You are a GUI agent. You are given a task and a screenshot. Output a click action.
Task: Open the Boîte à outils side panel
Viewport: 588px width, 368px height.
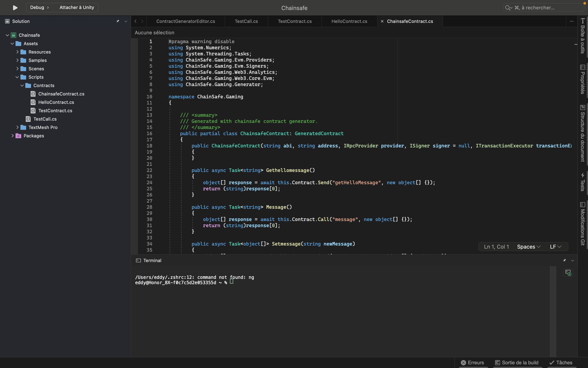click(x=582, y=36)
